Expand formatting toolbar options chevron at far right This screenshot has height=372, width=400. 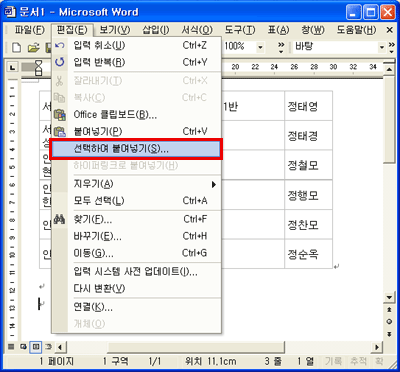tap(392, 48)
